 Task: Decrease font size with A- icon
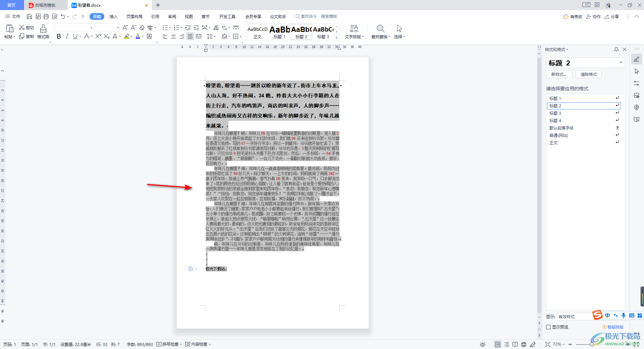tap(133, 28)
